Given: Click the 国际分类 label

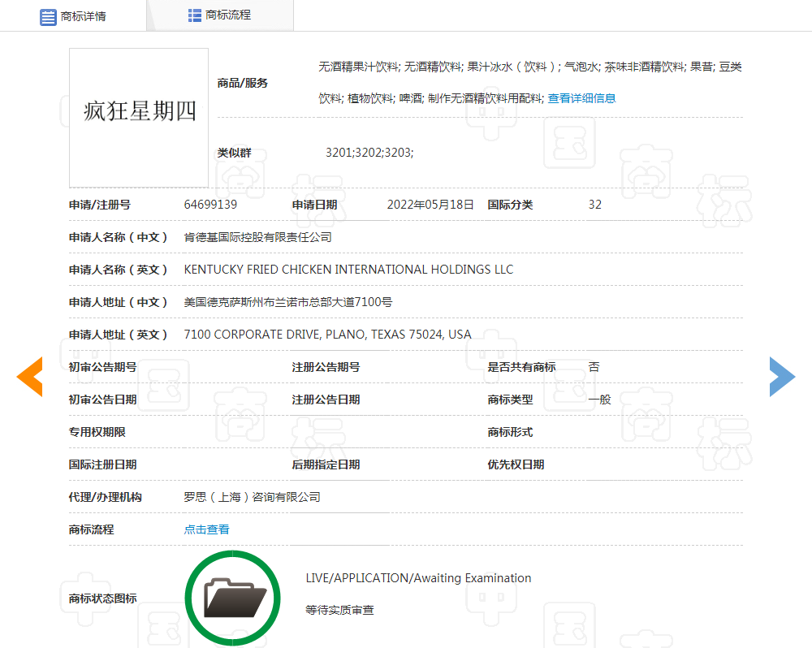Looking at the screenshot, I should pos(510,205).
